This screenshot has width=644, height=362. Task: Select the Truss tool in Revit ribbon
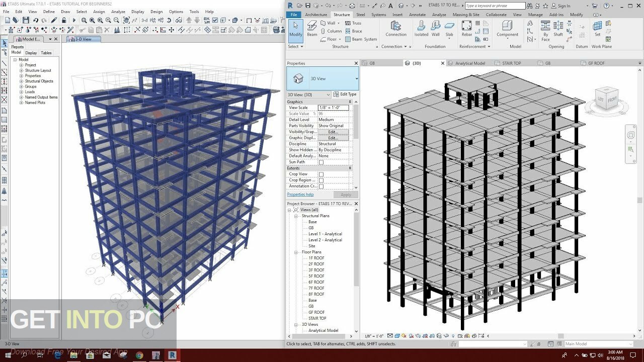pos(353,23)
